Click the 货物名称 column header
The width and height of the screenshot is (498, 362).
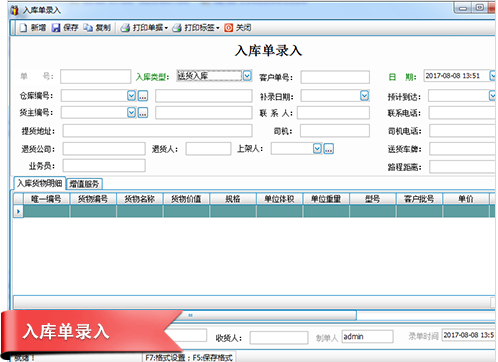click(140, 199)
